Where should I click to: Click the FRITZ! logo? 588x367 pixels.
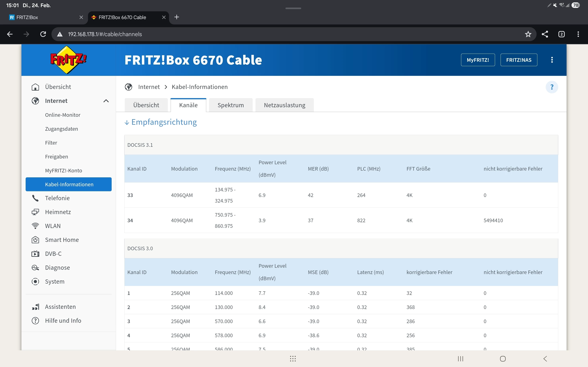point(68,60)
